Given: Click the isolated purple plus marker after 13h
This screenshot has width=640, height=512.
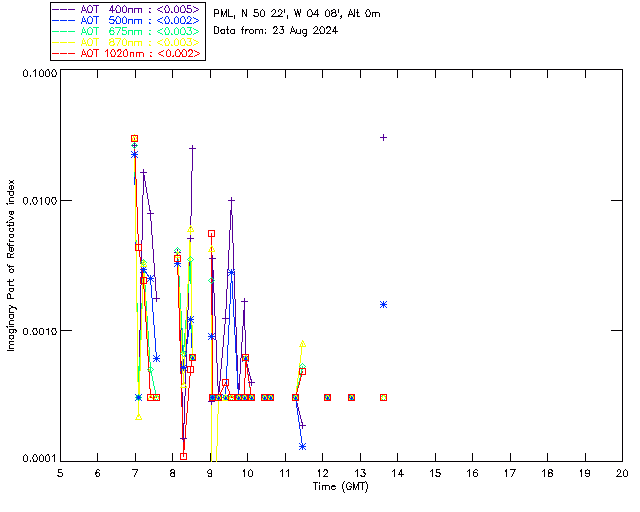Looking at the screenshot, I should pos(383,138).
